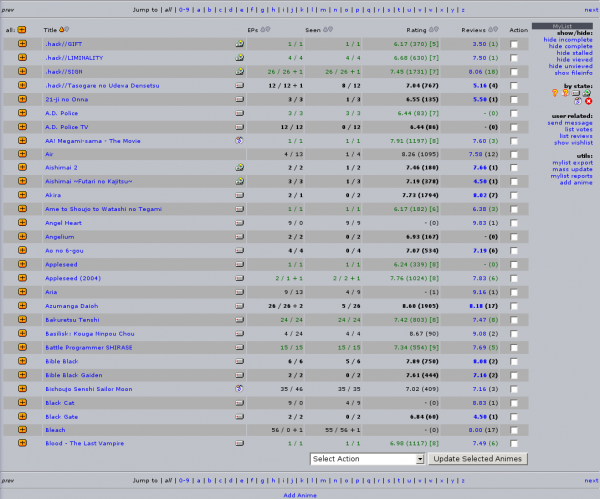Click the state icon beside A.D. Police TV
600x499 pixels.
click(x=239, y=128)
